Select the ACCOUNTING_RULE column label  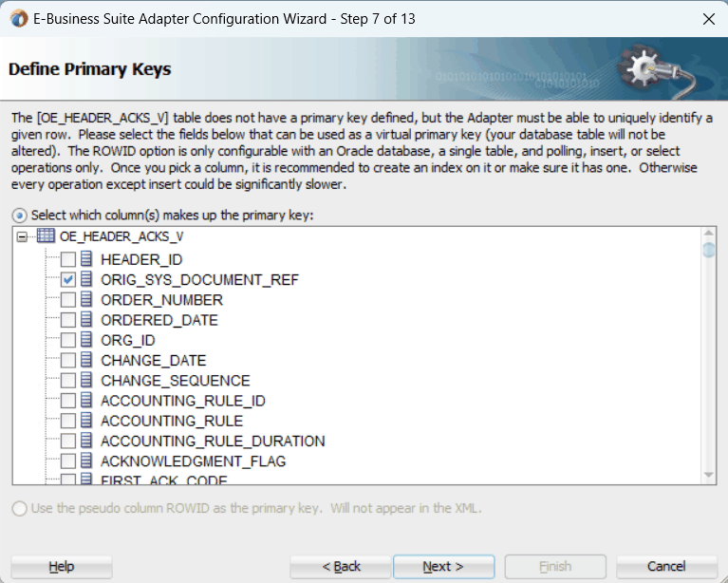(172, 421)
